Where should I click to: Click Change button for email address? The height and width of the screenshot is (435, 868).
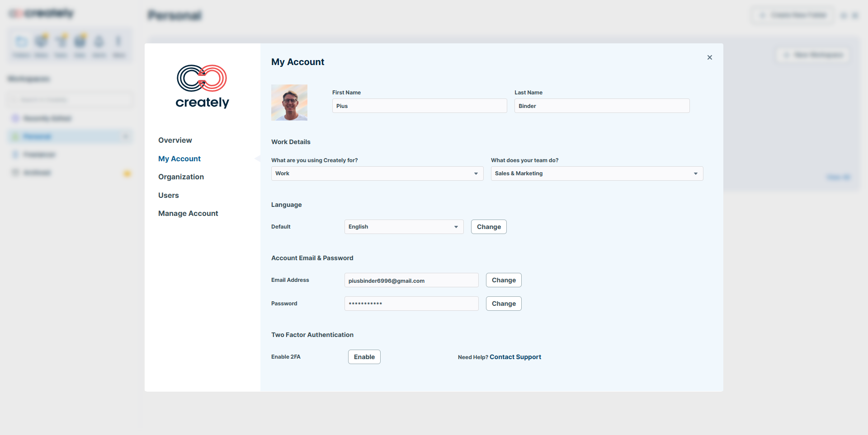point(504,280)
